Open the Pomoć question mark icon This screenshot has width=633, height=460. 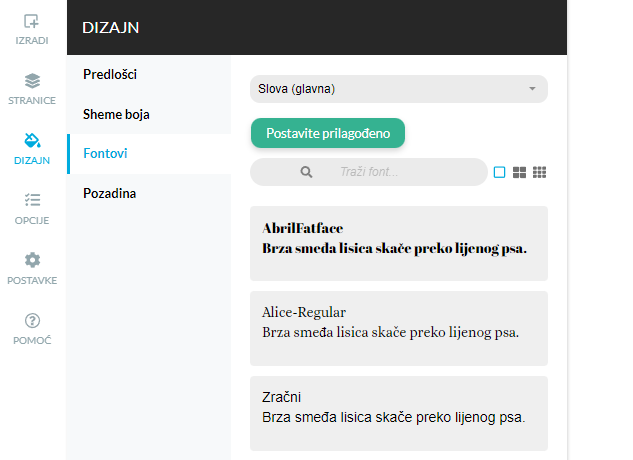(x=32, y=320)
